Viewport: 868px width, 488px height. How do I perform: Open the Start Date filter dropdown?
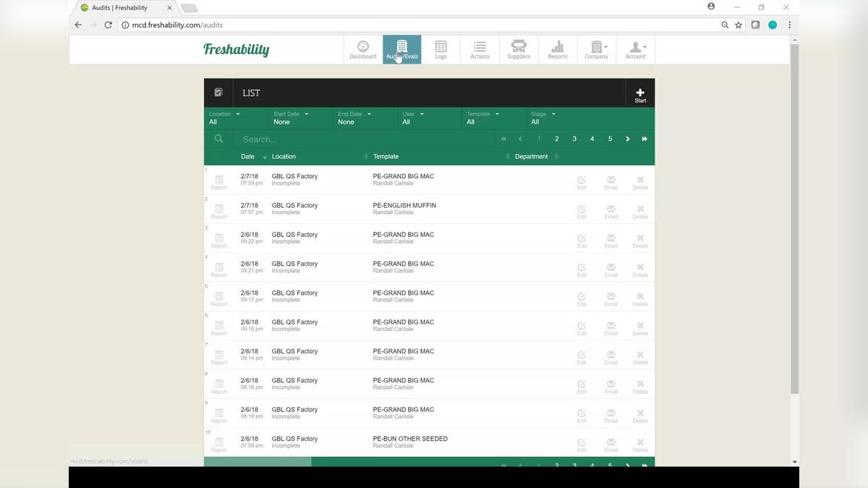(x=300, y=118)
